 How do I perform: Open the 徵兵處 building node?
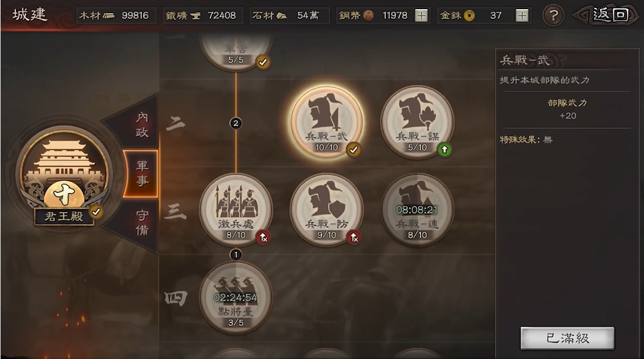[236, 210]
